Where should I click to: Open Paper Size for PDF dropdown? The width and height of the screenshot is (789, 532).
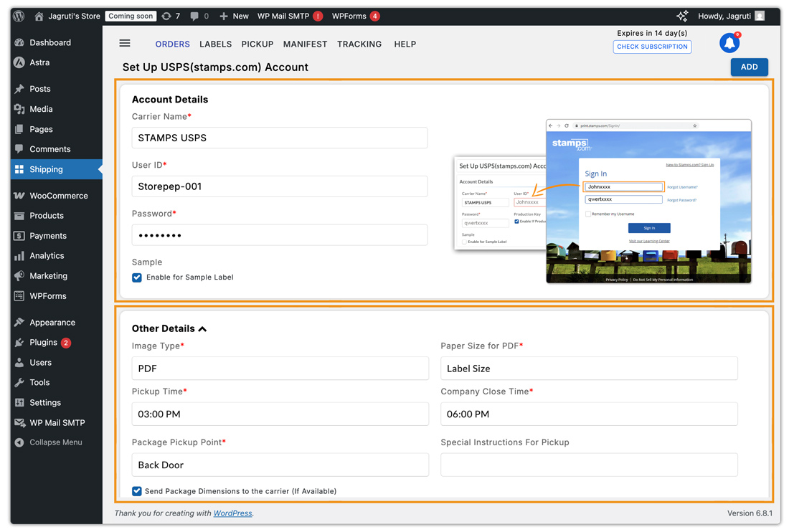pyautogui.click(x=589, y=369)
